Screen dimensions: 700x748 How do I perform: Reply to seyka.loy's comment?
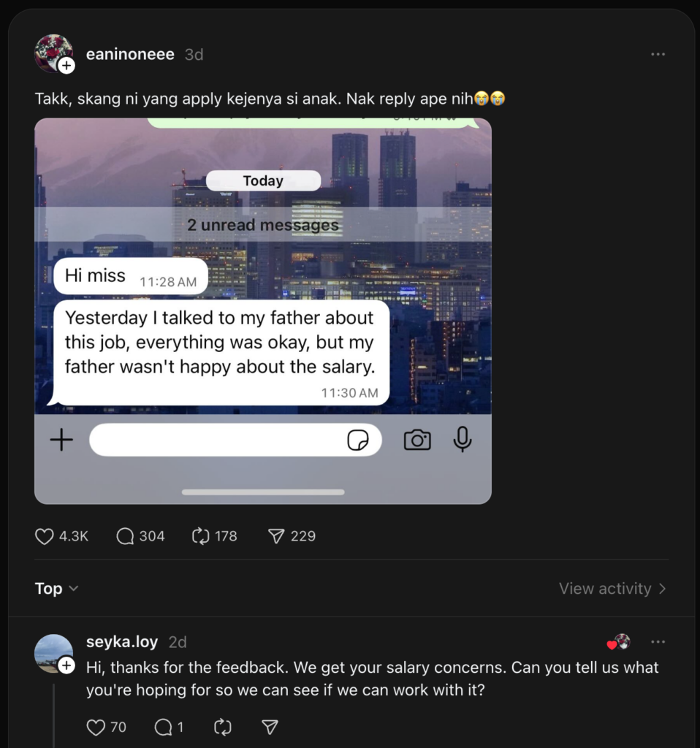point(164,727)
